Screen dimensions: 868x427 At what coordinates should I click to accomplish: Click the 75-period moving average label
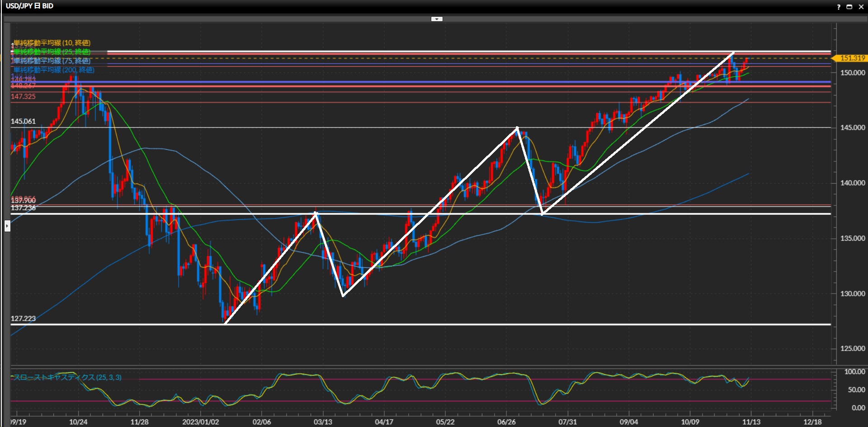tap(52, 61)
